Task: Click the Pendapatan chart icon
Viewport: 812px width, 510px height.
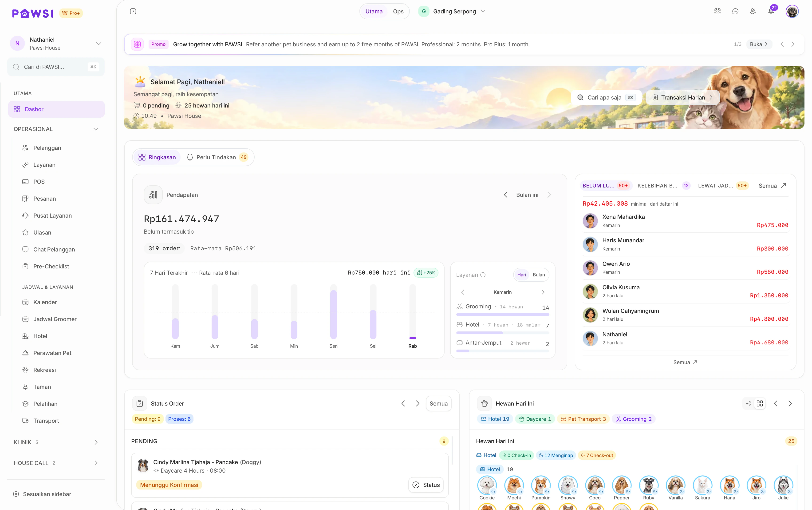Action: pyautogui.click(x=153, y=195)
